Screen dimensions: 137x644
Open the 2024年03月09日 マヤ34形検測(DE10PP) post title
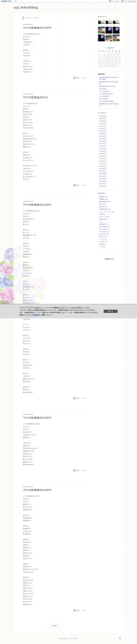click(37, 490)
